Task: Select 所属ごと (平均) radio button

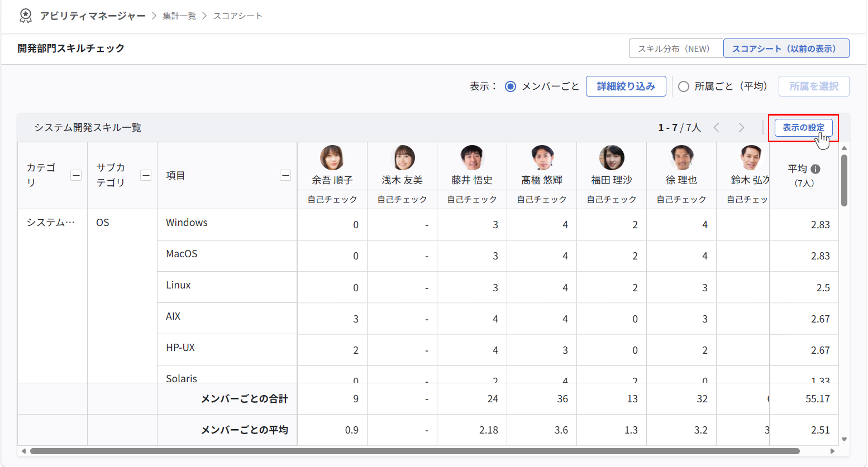Action: (x=683, y=87)
